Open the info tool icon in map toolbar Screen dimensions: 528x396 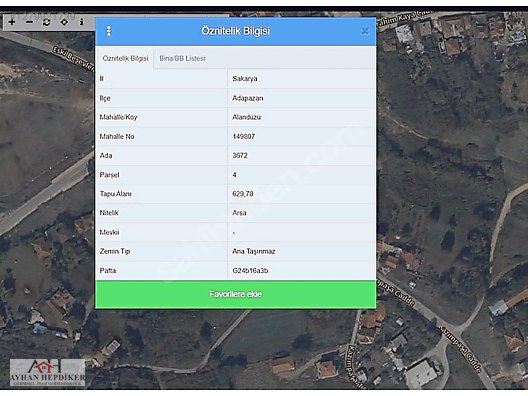coord(81,22)
